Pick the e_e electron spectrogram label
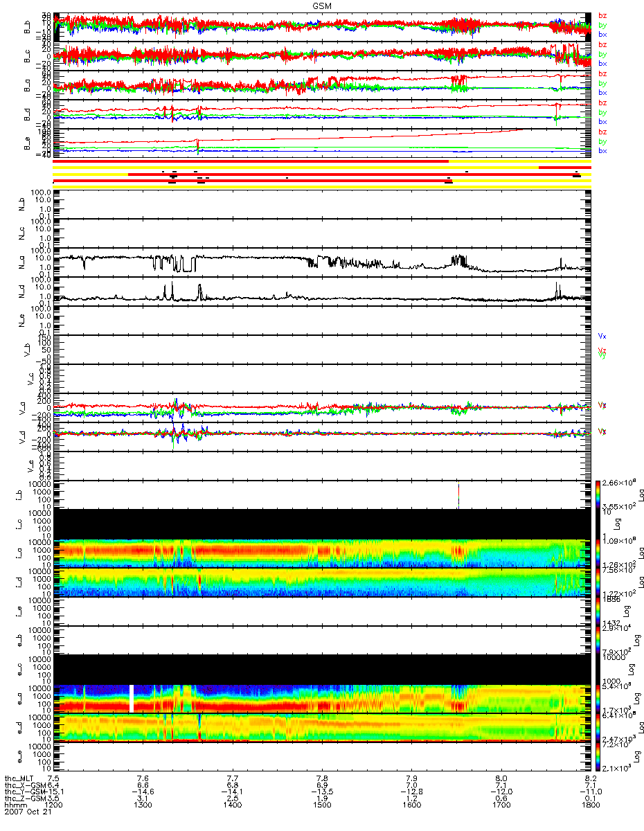The height and width of the screenshot is (831, 644). (21, 757)
